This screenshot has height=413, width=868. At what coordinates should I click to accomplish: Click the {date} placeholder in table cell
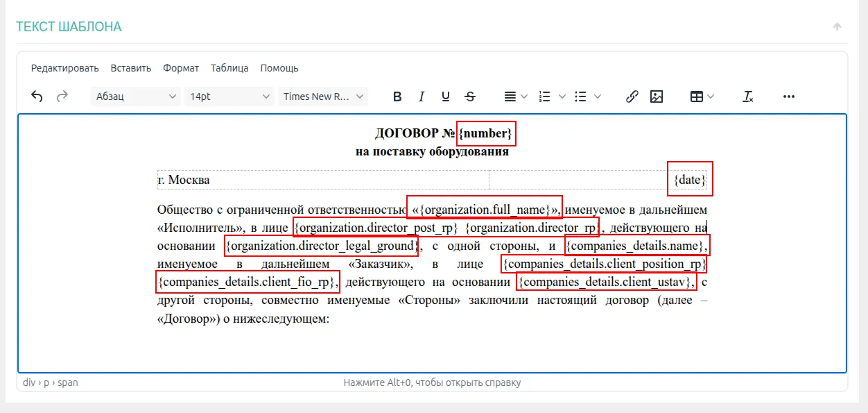[690, 180]
